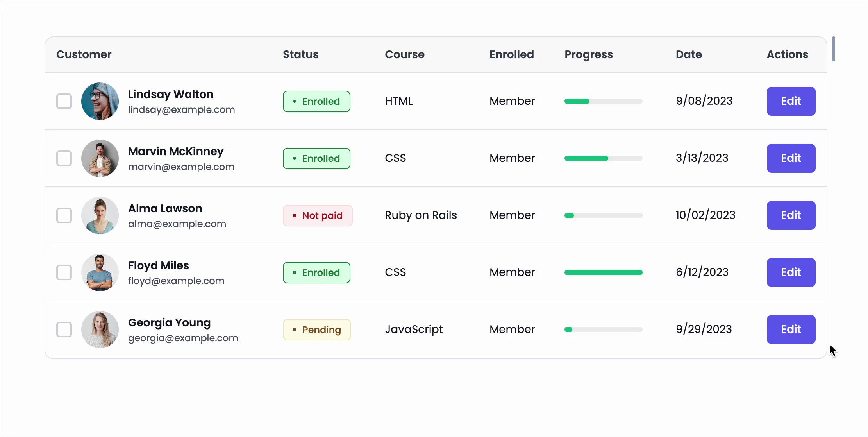Click the Customer column header
The height and width of the screenshot is (437, 868).
tap(84, 54)
